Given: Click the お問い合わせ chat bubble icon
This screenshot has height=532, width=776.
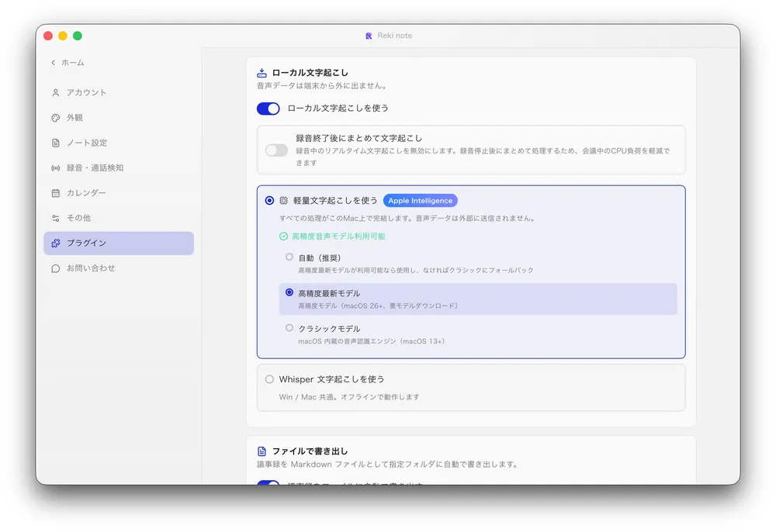Looking at the screenshot, I should coord(55,268).
